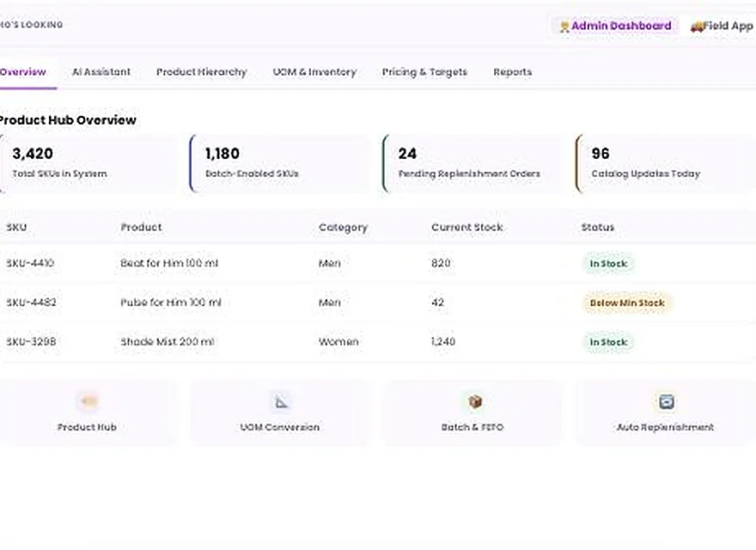Switch to the Field App view

pyautogui.click(x=722, y=26)
